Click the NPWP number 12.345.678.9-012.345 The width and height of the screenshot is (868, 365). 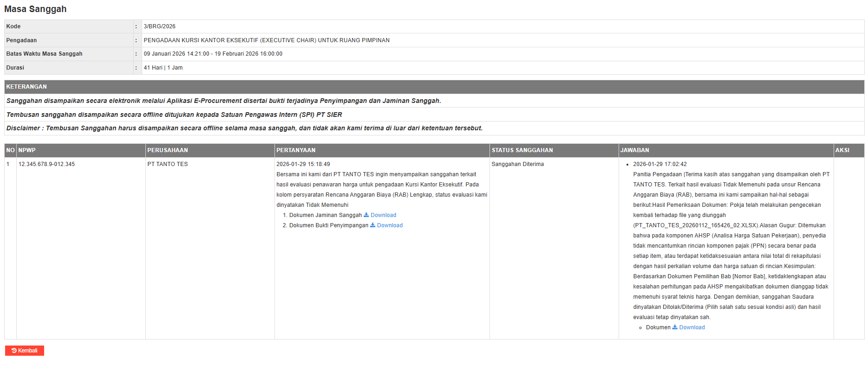click(46, 164)
